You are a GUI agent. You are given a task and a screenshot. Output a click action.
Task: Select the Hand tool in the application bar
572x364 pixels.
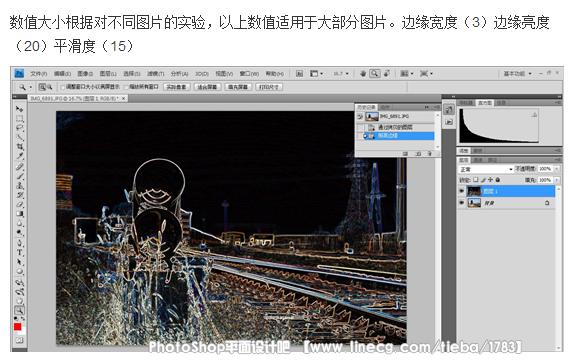tap(363, 74)
